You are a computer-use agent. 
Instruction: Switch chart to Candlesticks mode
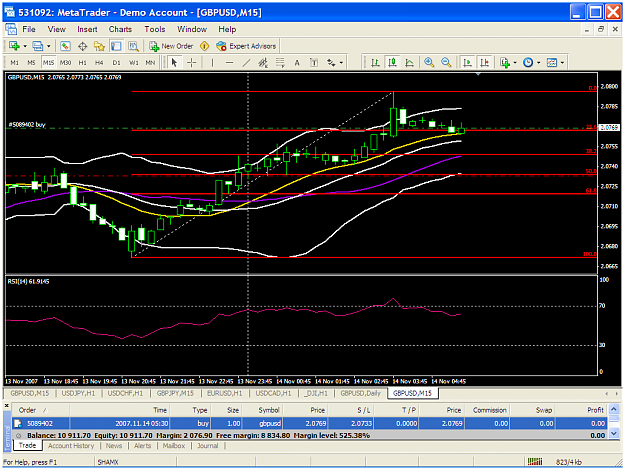tap(393, 63)
